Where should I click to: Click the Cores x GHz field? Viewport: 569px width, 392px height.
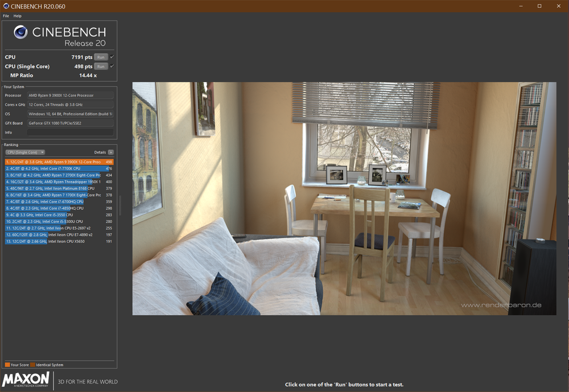pyautogui.click(x=71, y=105)
